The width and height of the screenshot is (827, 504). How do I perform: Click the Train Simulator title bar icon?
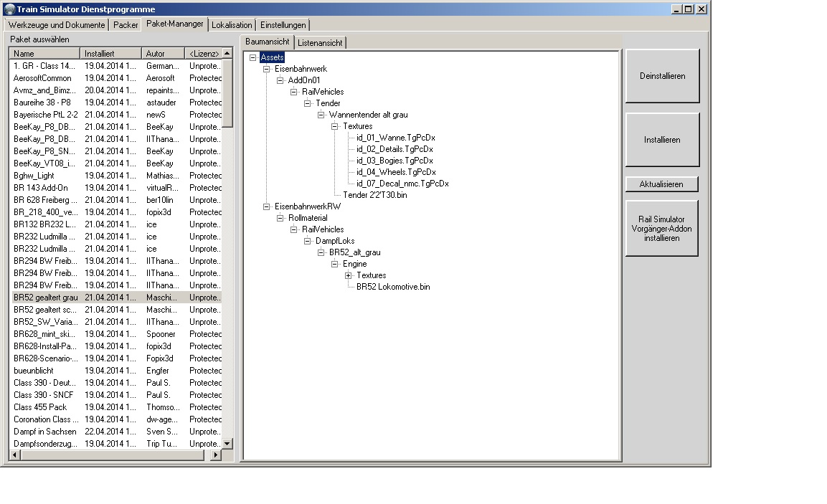(9, 9)
